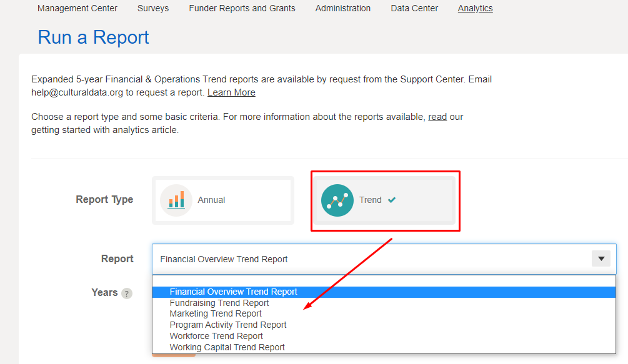Click the Trend line graph icon
628x364 pixels.
coord(337,200)
